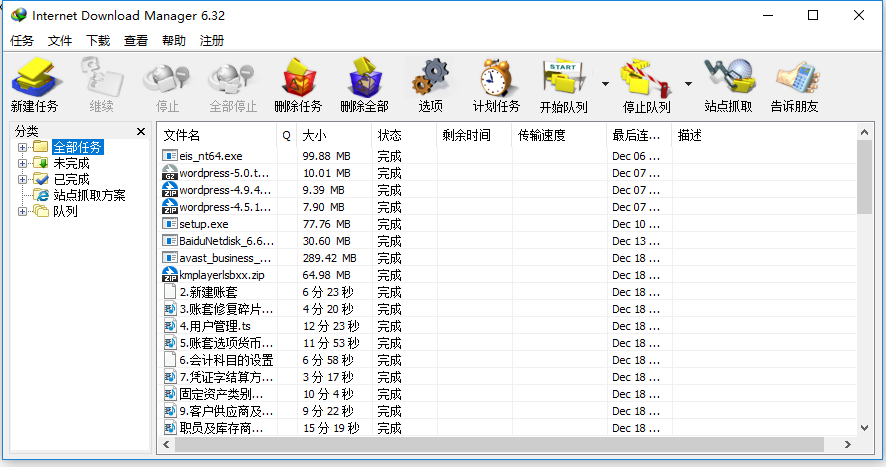The width and height of the screenshot is (886, 467).
Task: Open 选项 settings gear icon
Action: point(431,76)
